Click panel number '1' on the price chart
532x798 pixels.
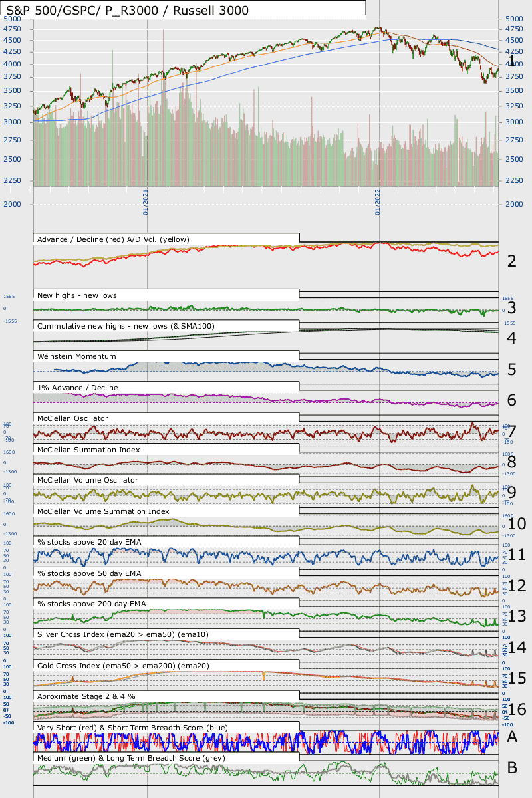(x=511, y=61)
